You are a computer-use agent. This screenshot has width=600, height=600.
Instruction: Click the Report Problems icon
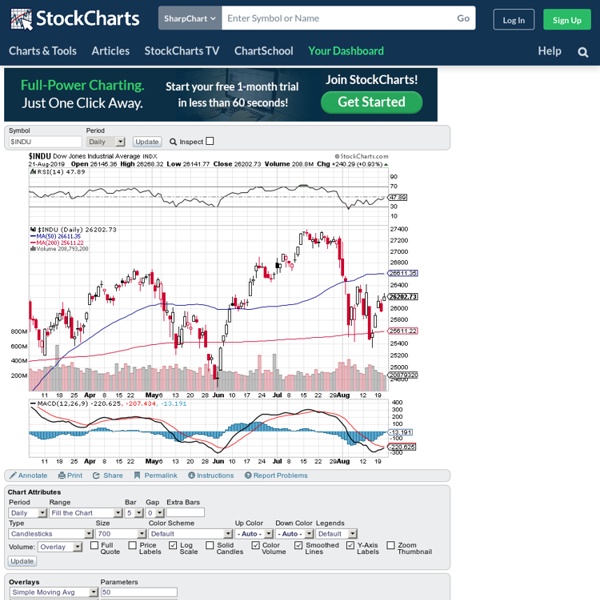(x=248, y=475)
